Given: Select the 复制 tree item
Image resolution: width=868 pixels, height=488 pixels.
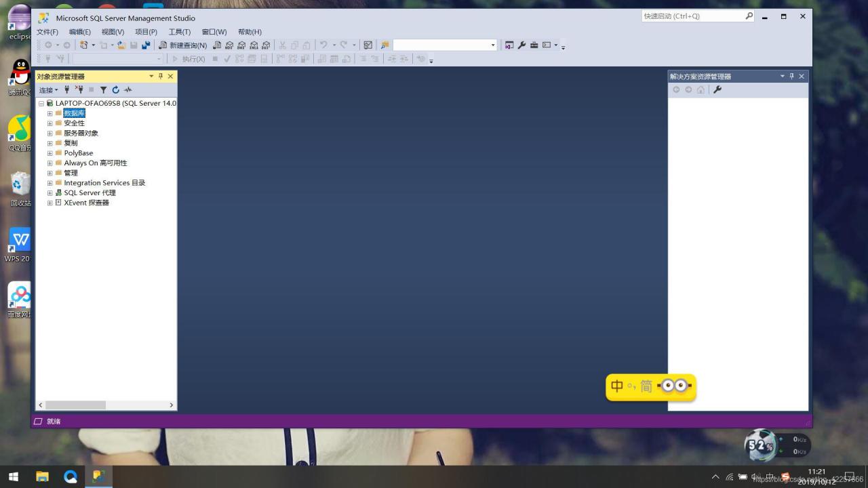Looking at the screenshot, I should coord(71,143).
